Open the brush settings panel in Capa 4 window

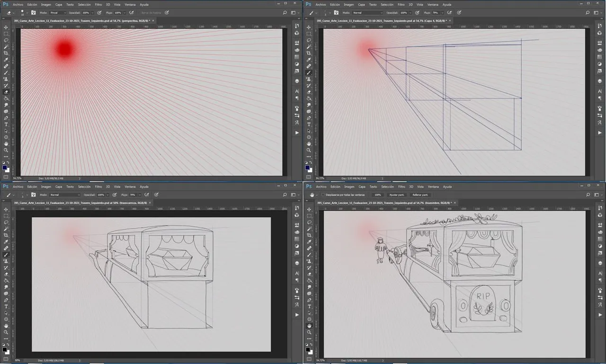(x=336, y=13)
